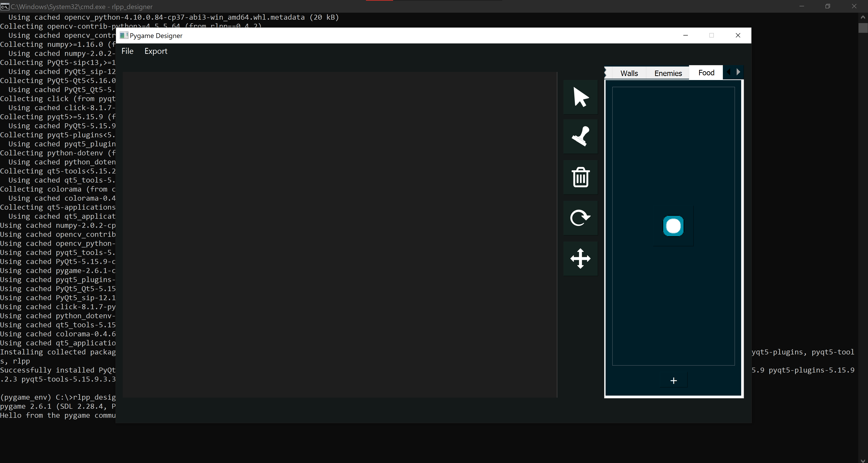The height and width of the screenshot is (463, 868).
Task: Close the cmd.exe window
Action: coord(854,6)
